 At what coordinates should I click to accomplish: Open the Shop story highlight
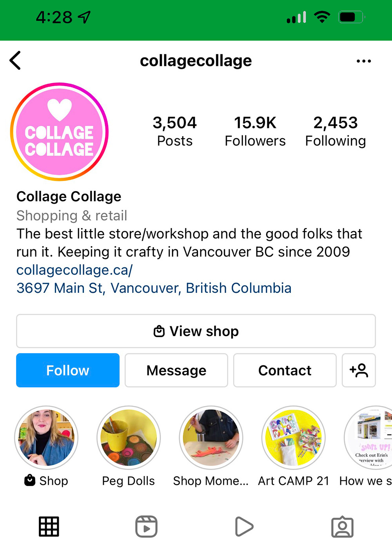[46, 438]
